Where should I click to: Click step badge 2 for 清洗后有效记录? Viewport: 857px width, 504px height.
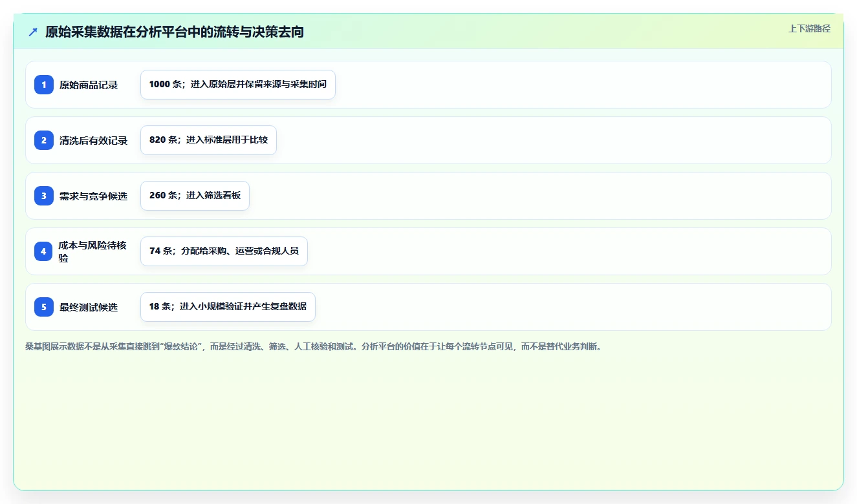44,140
